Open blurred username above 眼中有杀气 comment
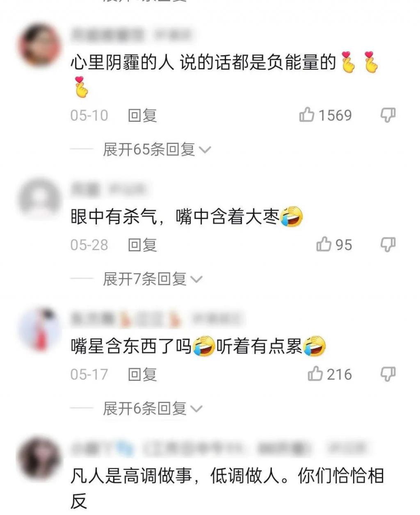 pyautogui.click(x=85, y=189)
